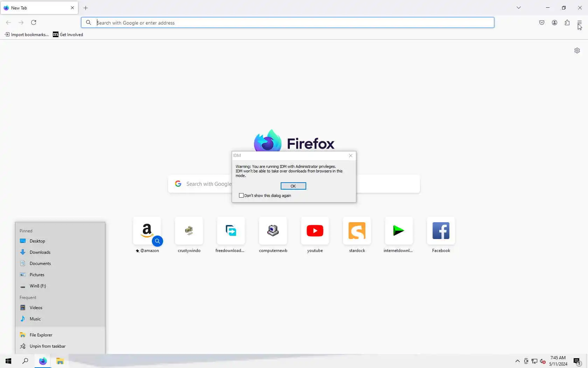Select Unpin from taskbar
The width and height of the screenshot is (588, 368).
(60, 346)
